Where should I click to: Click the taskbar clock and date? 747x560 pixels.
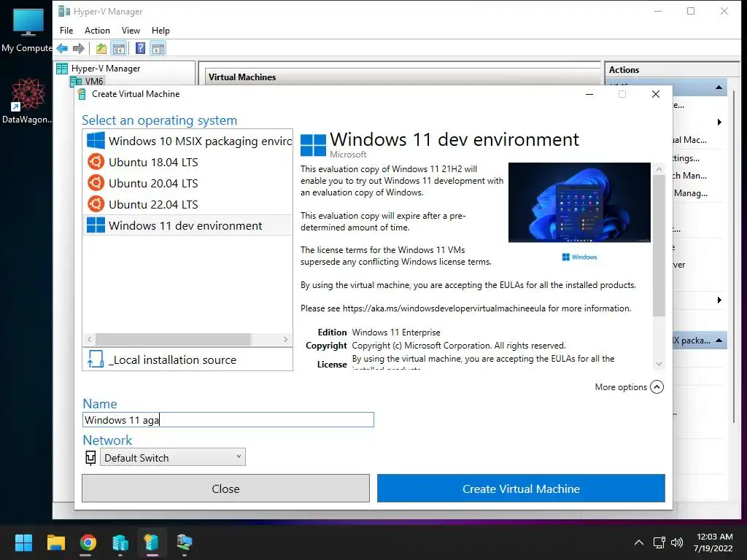(713, 542)
